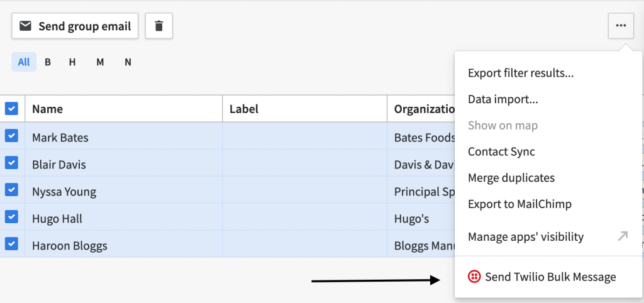Viewport: 644px width, 303px height.
Task: Click the envelope icon in Send group email
Action: point(25,26)
